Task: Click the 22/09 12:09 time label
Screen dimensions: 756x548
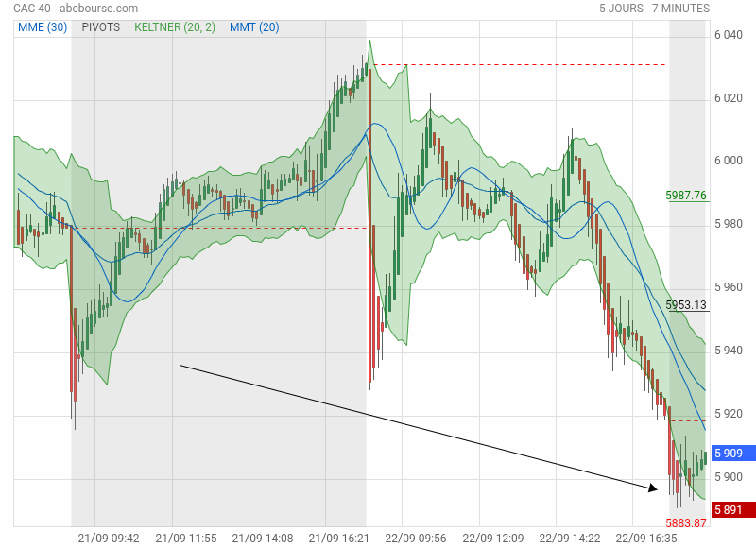Action: pos(492,539)
